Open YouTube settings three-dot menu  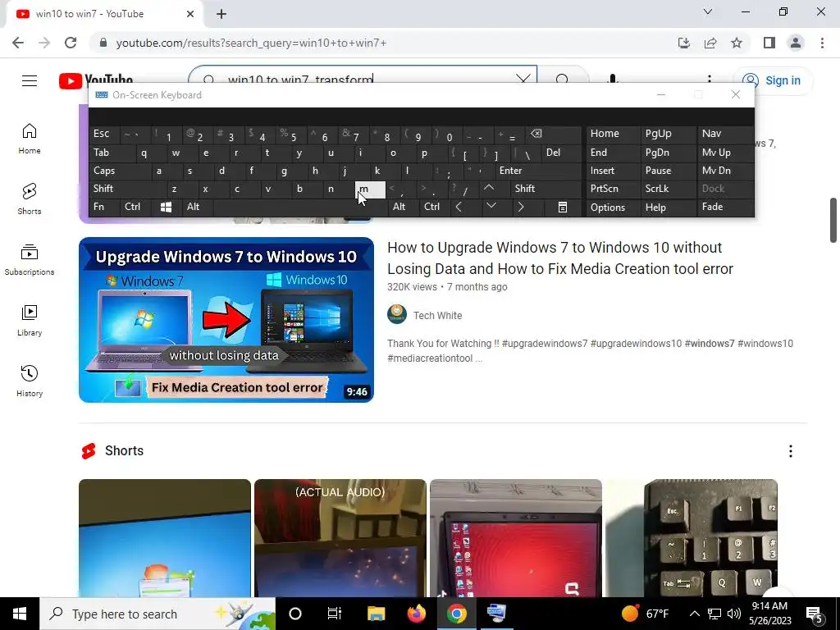tap(710, 79)
